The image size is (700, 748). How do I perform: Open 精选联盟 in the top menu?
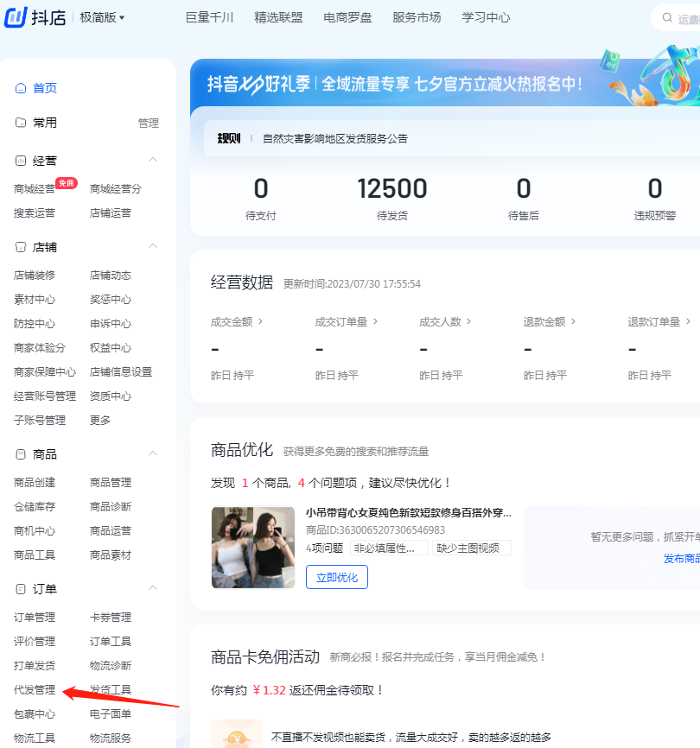278,17
